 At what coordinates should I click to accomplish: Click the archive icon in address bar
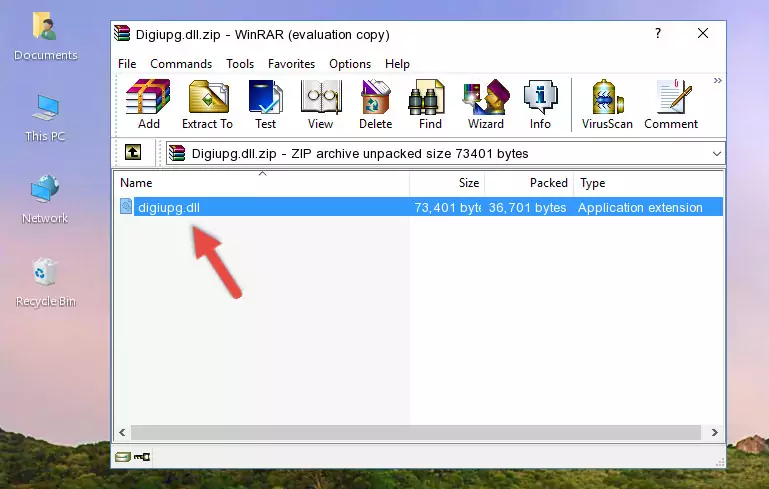pyautogui.click(x=177, y=154)
